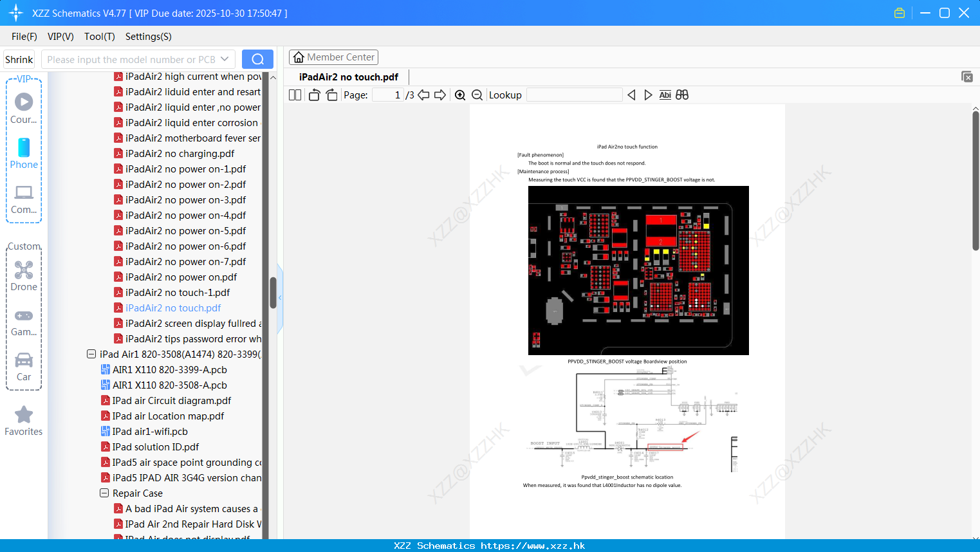This screenshot has width=980, height=552.
Task: Find next lookup match triangle
Action: tap(648, 95)
